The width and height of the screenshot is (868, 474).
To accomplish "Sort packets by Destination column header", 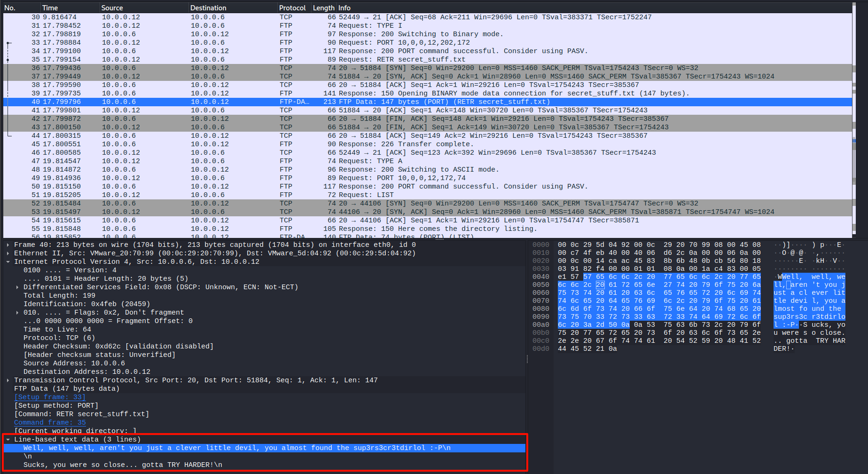I will tap(233, 8).
